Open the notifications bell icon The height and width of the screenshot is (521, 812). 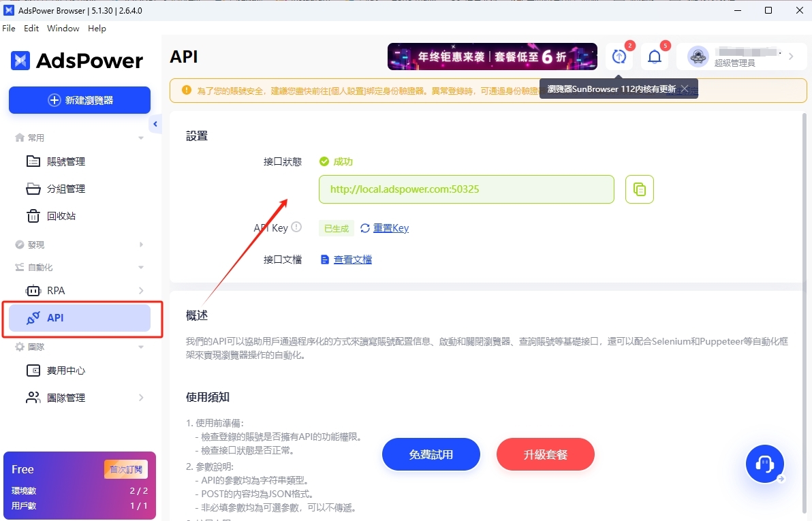654,57
